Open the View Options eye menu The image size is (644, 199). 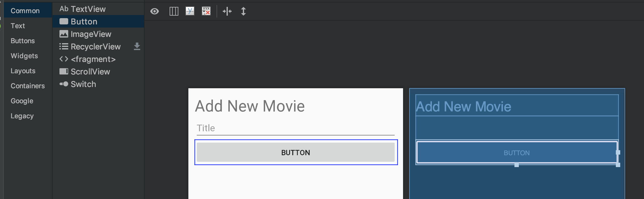point(155,12)
